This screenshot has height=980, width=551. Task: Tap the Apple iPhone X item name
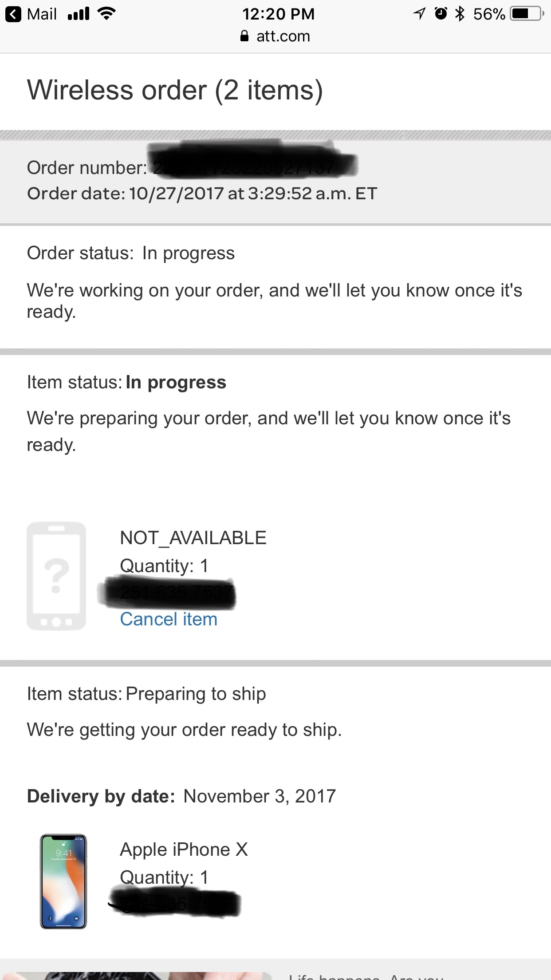pos(184,850)
